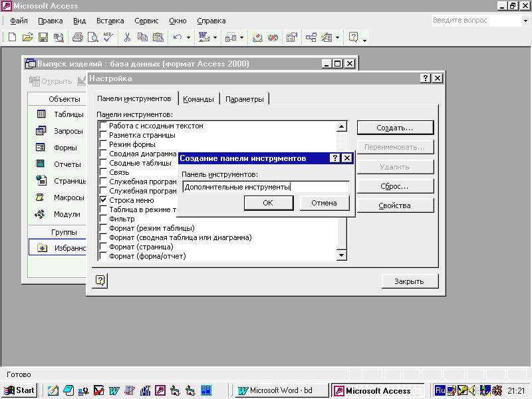This screenshot has width=532, height=399.
Task: Click the Print toolbar icon
Action: pyautogui.click(x=78, y=37)
